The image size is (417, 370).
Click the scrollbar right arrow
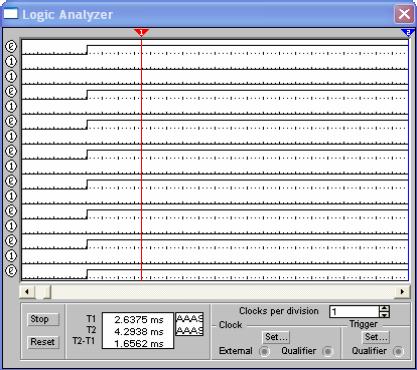tap(402, 292)
